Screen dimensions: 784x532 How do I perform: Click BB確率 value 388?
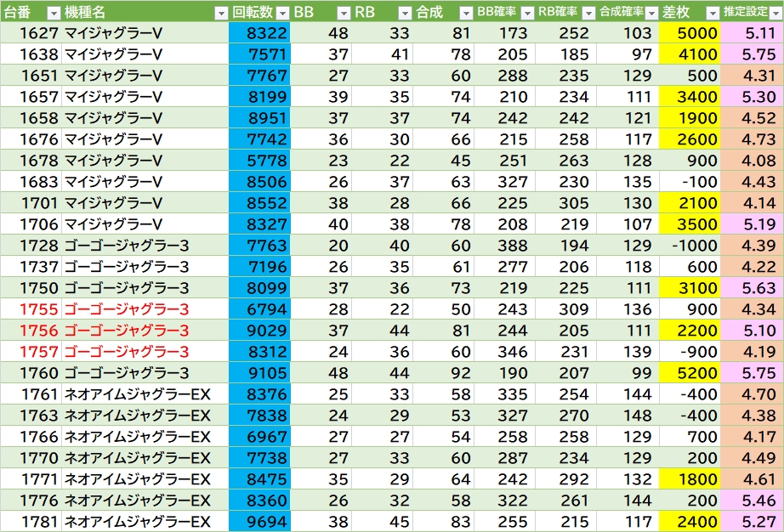(x=504, y=246)
